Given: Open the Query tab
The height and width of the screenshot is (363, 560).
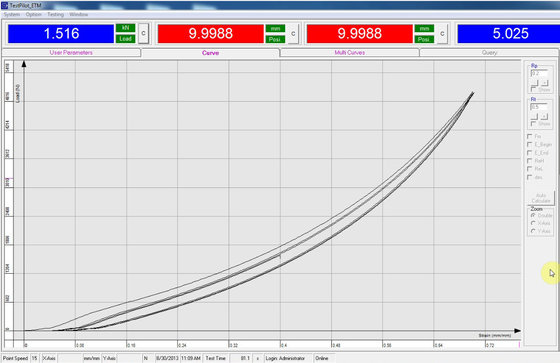Looking at the screenshot, I should click(x=489, y=53).
